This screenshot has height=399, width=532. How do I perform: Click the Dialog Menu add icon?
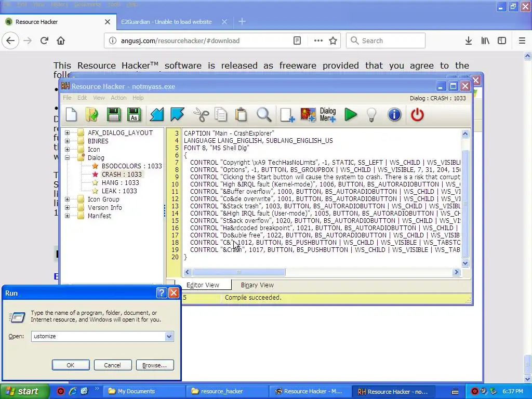328,115
